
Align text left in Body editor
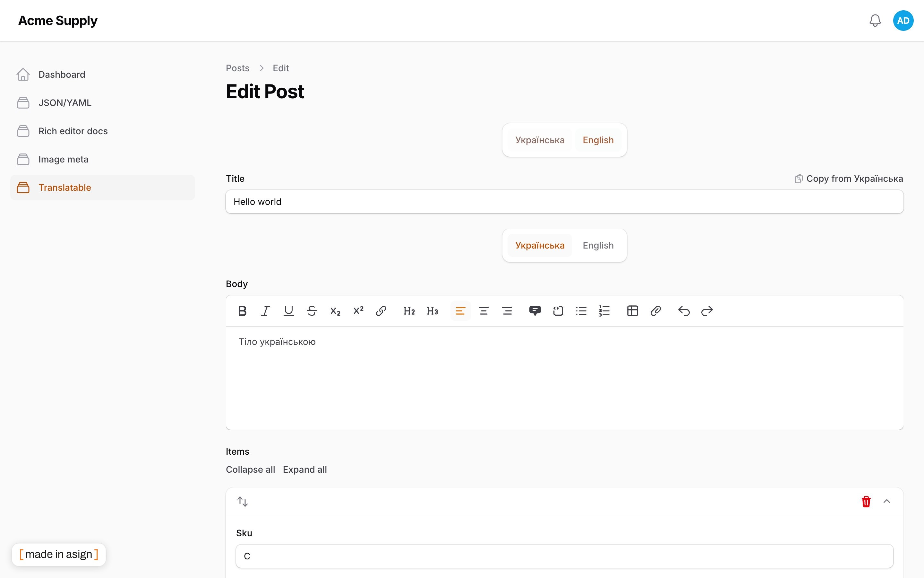click(x=460, y=311)
